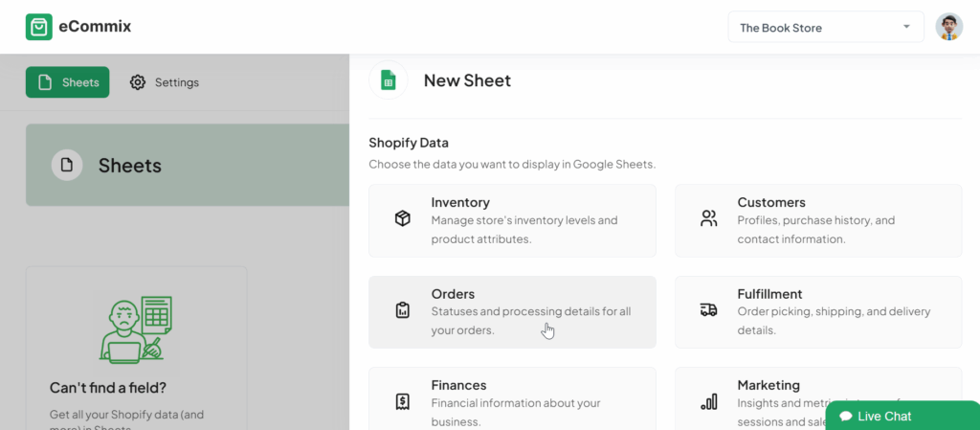Click the New Sheet panel title

(x=467, y=80)
